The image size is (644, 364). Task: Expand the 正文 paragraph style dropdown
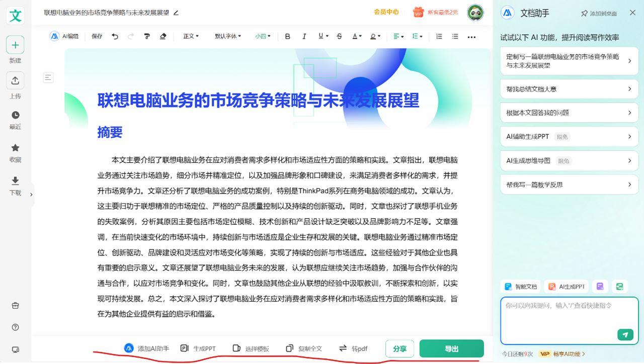tap(191, 36)
